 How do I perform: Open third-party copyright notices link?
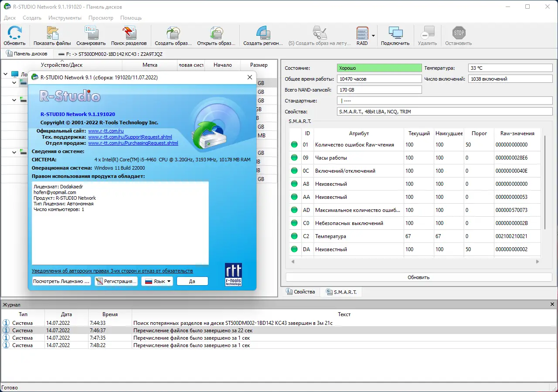[112, 271]
